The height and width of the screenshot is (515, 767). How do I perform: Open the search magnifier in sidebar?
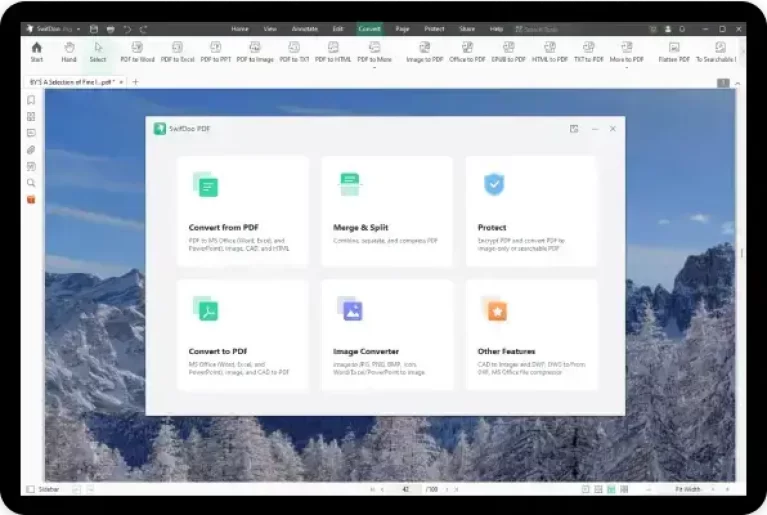click(x=31, y=183)
